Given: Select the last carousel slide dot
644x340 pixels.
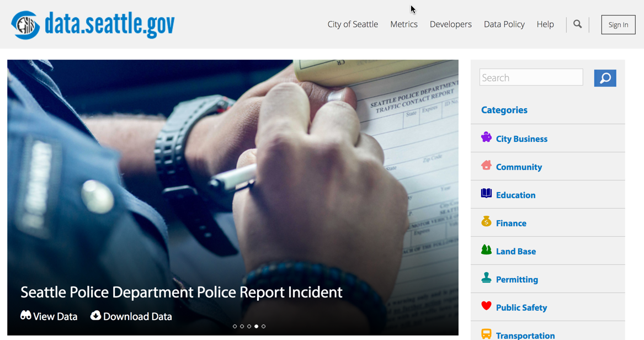Looking at the screenshot, I should [264, 326].
